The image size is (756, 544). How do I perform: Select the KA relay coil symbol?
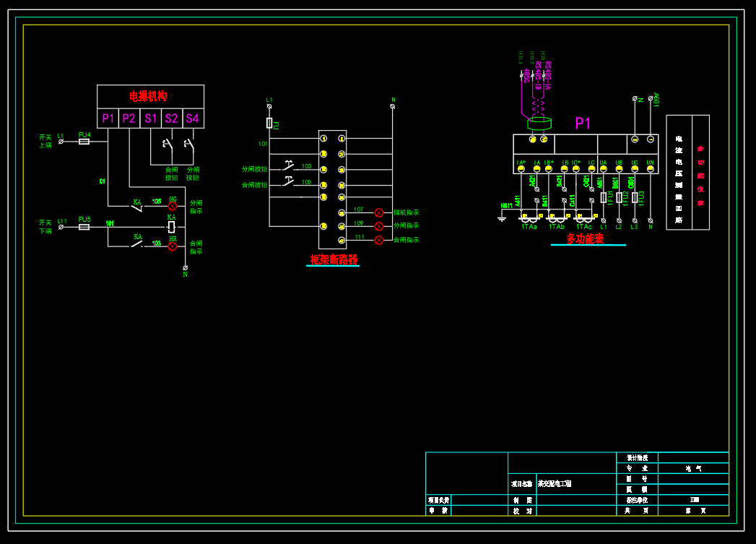tap(171, 227)
